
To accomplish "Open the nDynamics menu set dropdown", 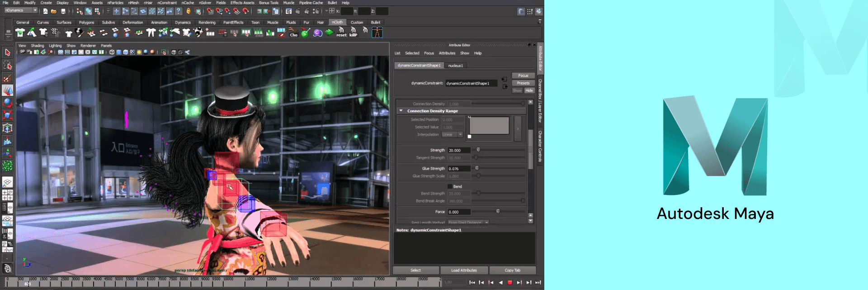I will [21, 10].
